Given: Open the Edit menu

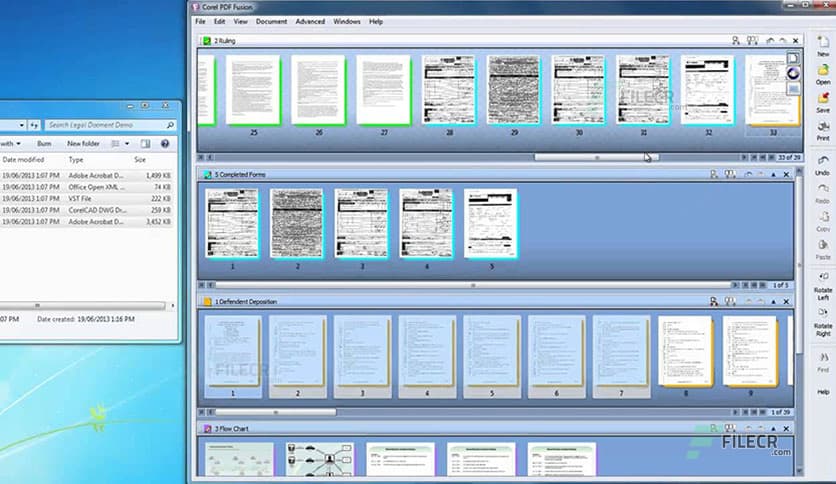Looking at the screenshot, I should (x=219, y=22).
